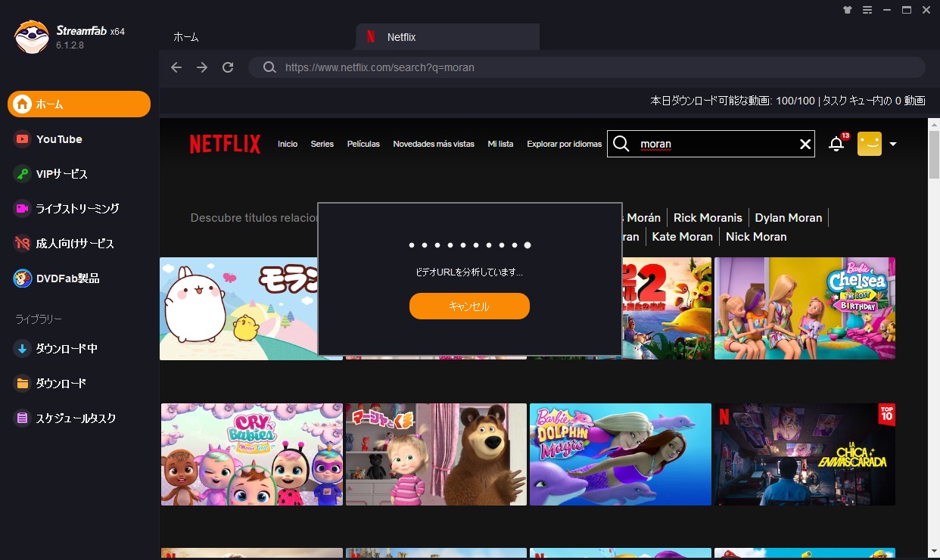The height and width of the screenshot is (560, 940).
Task: Click the 18+ adult services icon
Action: (23, 244)
